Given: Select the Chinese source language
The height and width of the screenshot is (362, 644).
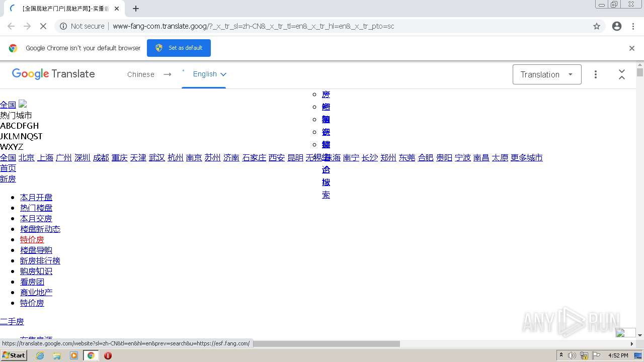Looking at the screenshot, I should coord(141,74).
